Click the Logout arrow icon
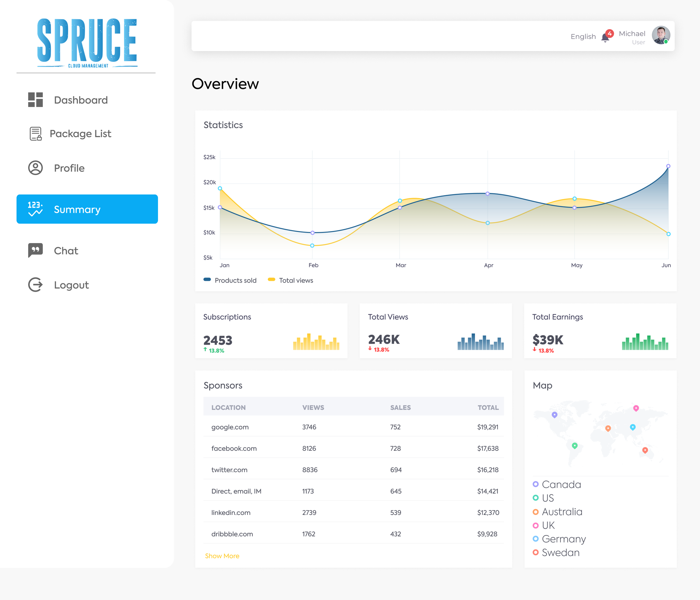This screenshot has width=700, height=600. [35, 285]
